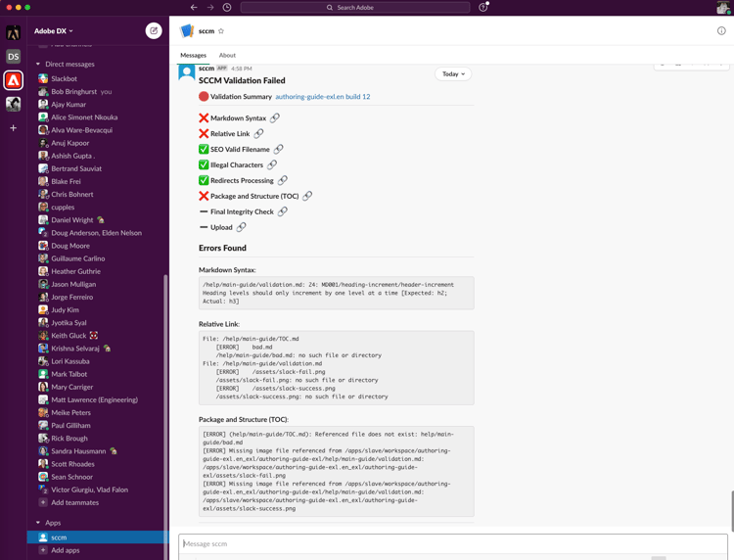
Task: Open the Relative Link chain icon
Action: 258,134
